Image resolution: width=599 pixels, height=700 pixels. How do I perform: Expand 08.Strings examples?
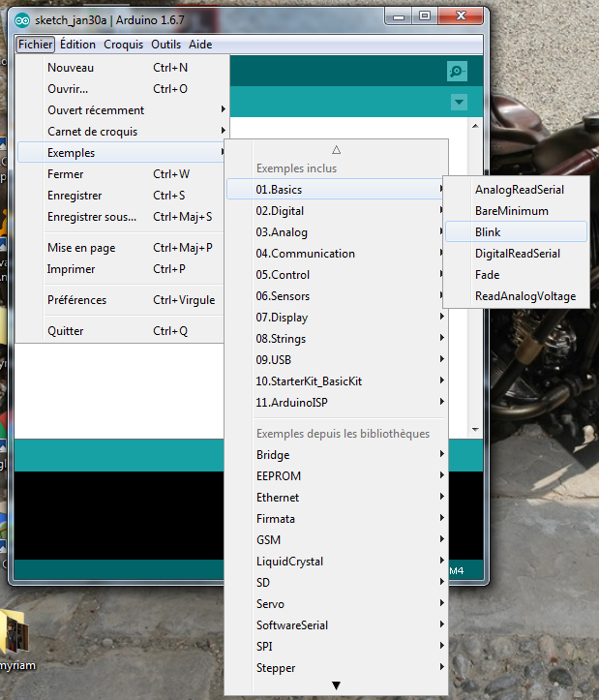tap(336, 339)
